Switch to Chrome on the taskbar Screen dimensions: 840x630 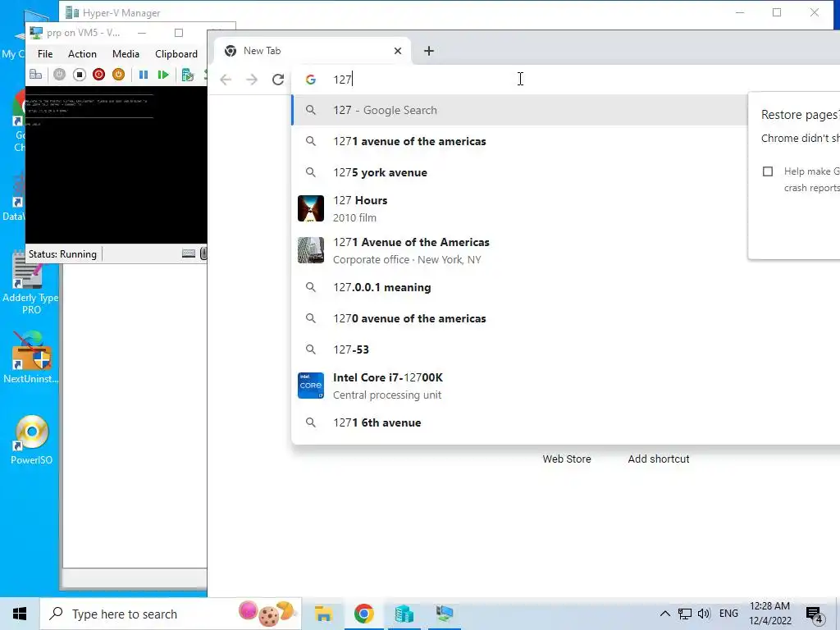click(363, 614)
